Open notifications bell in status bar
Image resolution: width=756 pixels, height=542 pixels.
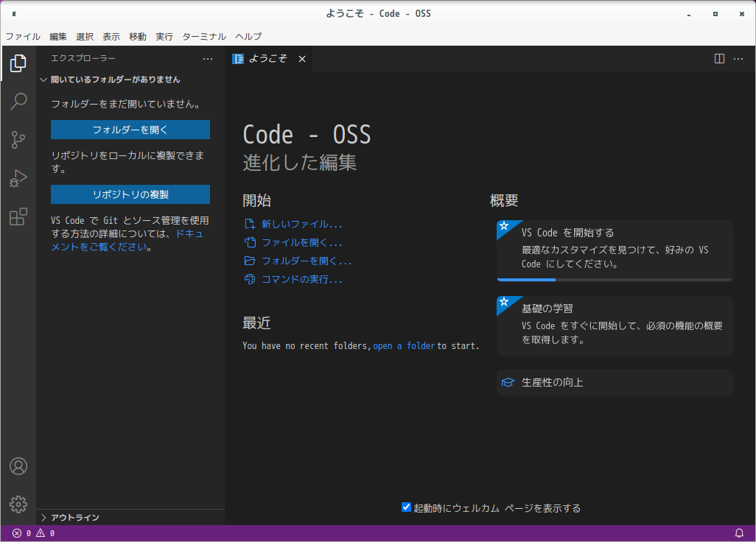click(739, 533)
